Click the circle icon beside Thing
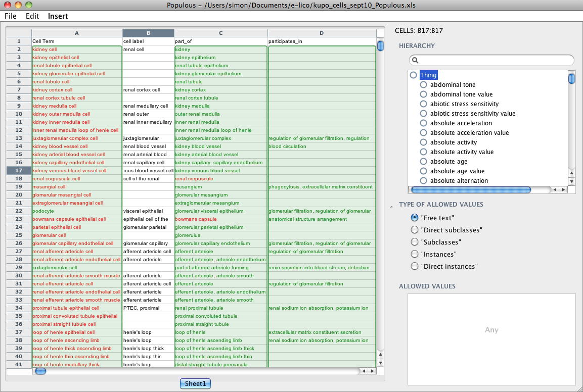This screenshot has height=392, width=583. [x=413, y=75]
